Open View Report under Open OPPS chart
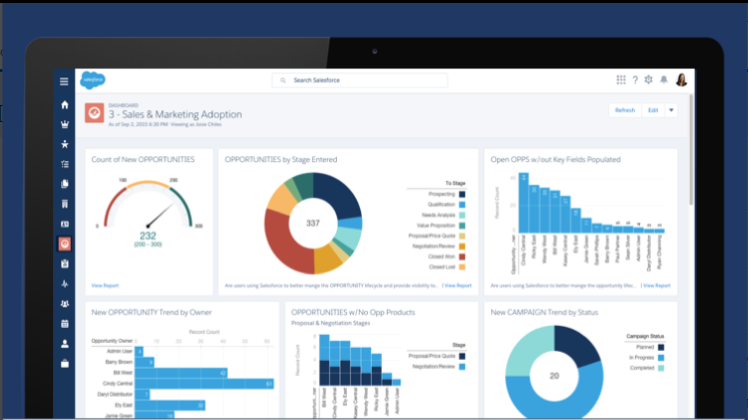 point(657,285)
